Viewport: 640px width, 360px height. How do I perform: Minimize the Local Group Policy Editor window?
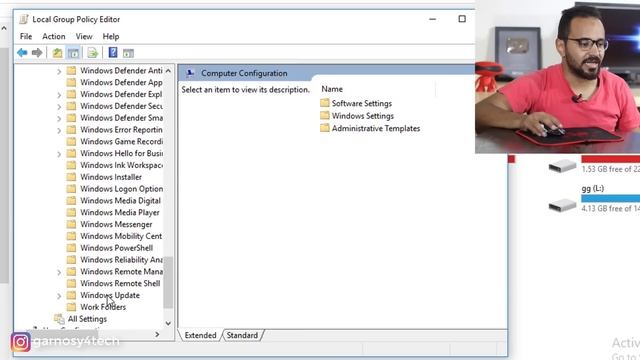(433, 19)
